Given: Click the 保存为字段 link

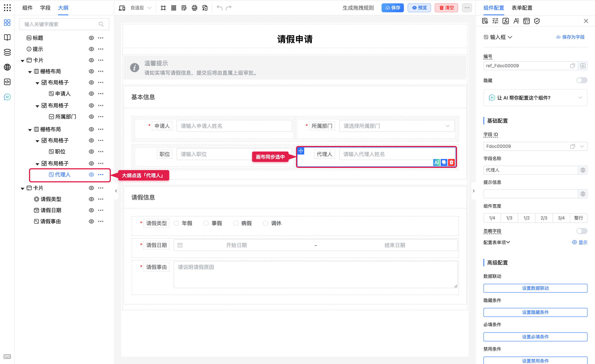Looking at the screenshot, I should pos(571,37).
